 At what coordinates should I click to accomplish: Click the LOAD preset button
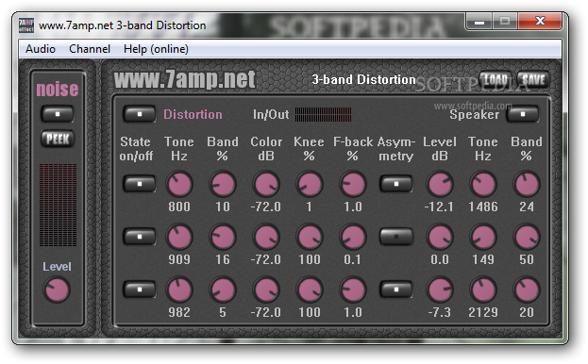pyautogui.click(x=496, y=79)
